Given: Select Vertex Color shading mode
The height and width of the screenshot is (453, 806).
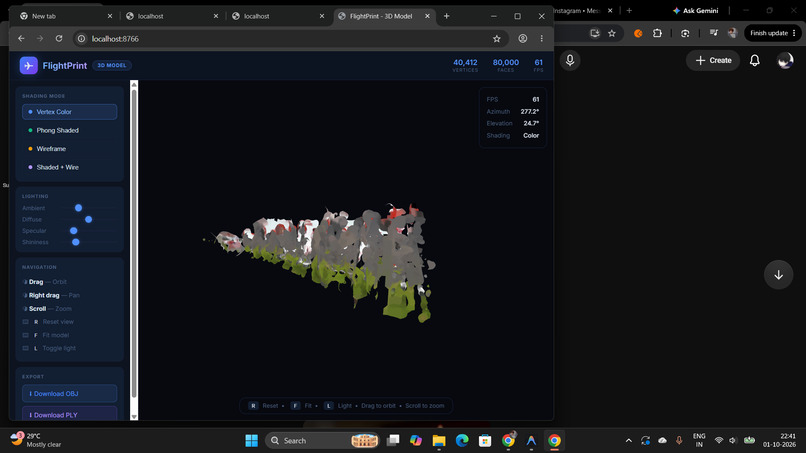Looking at the screenshot, I should (69, 112).
